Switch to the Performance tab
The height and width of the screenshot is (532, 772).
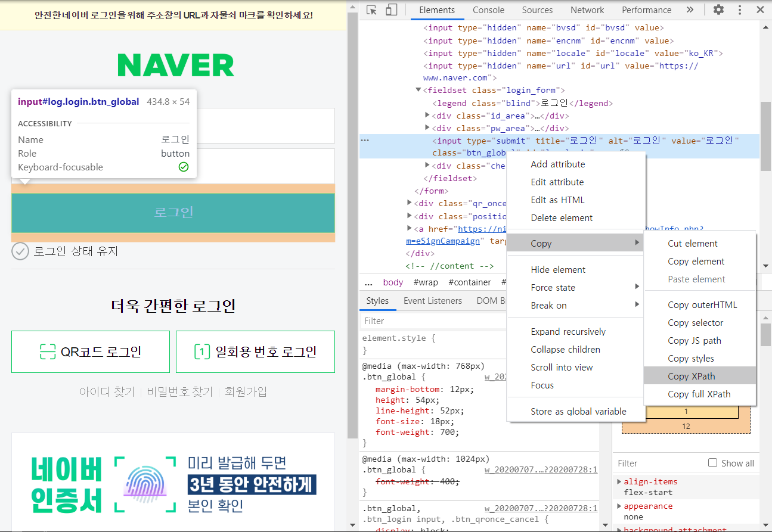[646, 10]
